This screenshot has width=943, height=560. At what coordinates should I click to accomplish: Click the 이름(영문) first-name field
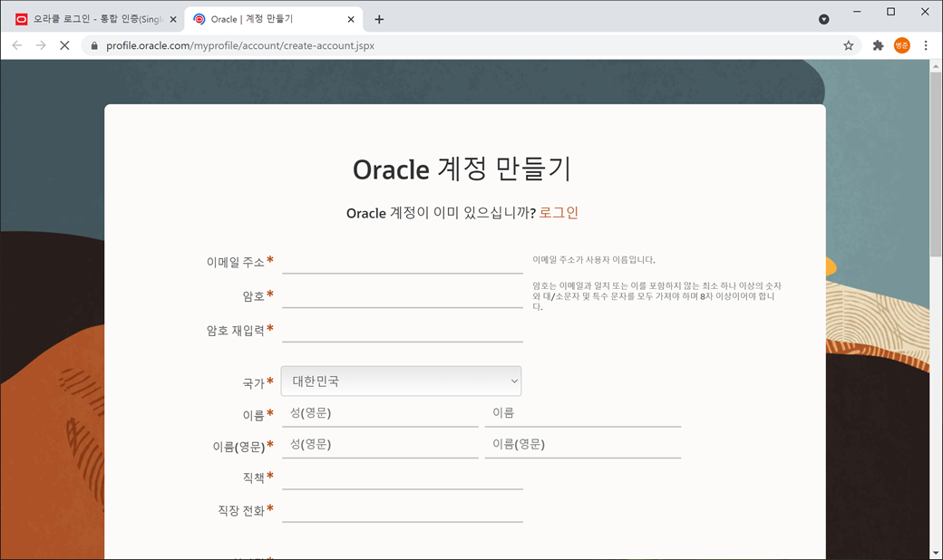pos(583,445)
